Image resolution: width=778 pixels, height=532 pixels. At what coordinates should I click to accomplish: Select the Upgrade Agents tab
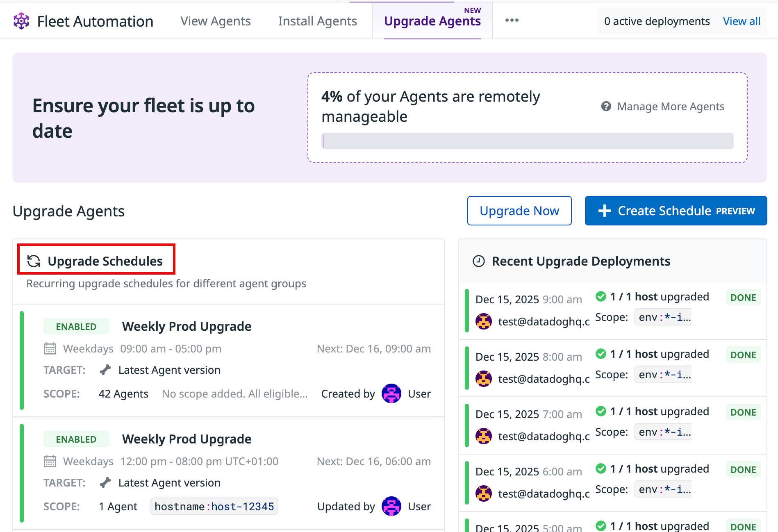(432, 21)
